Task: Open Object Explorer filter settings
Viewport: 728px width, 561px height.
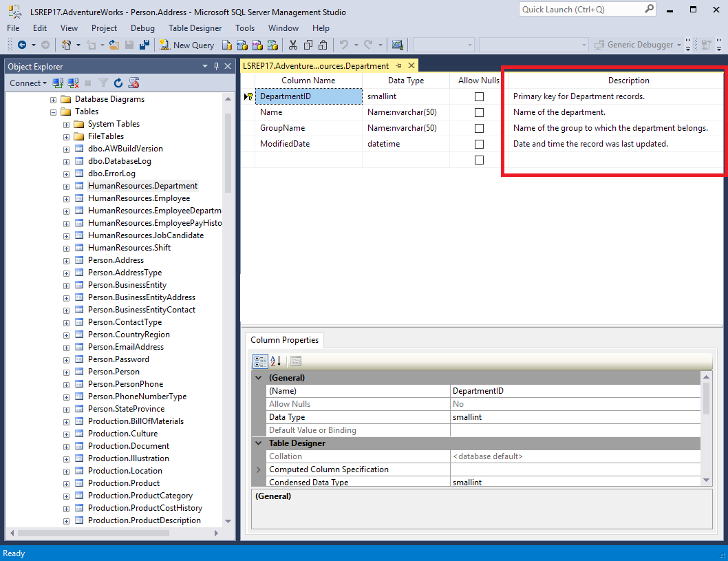Action: pyautogui.click(x=102, y=83)
